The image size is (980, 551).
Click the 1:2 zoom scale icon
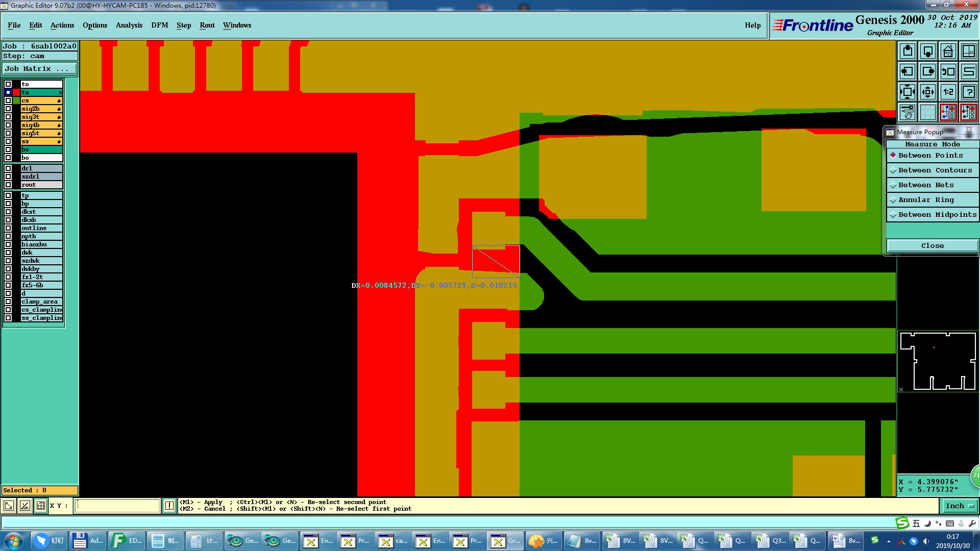tap(948, 92)
